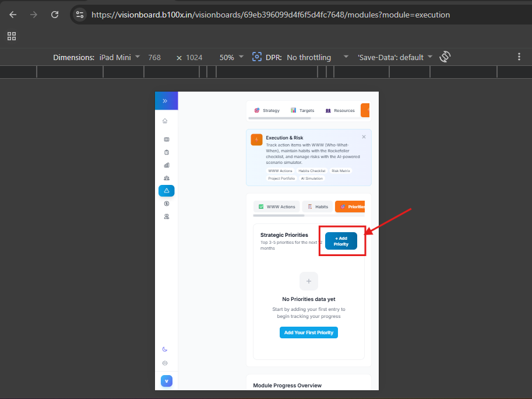
Task: Click Add Your First Priority button
Action: click(309, 332)
